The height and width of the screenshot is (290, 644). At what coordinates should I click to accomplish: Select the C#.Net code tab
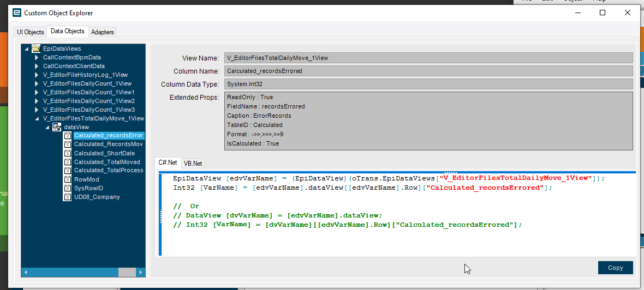click(x=168, y=162)
